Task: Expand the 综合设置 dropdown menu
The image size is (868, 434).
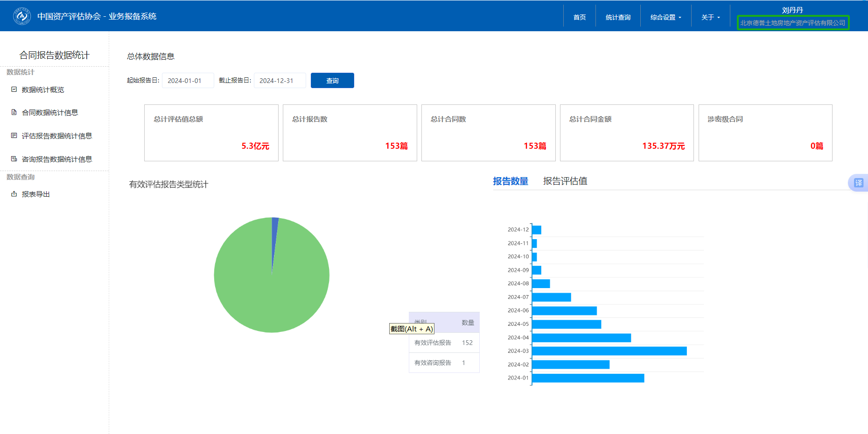Action: (665, 17)
